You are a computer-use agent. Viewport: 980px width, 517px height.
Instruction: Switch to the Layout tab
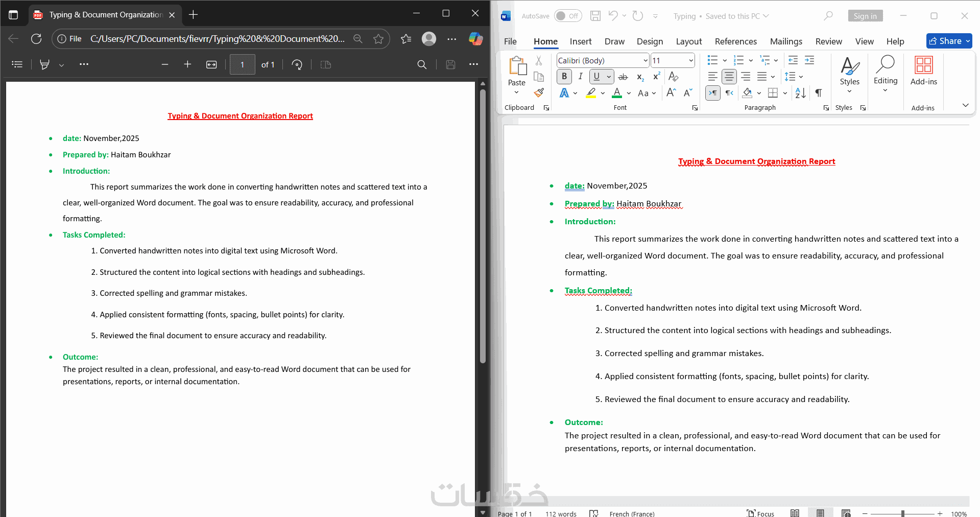pyautogui.click(x=689, y=41)
